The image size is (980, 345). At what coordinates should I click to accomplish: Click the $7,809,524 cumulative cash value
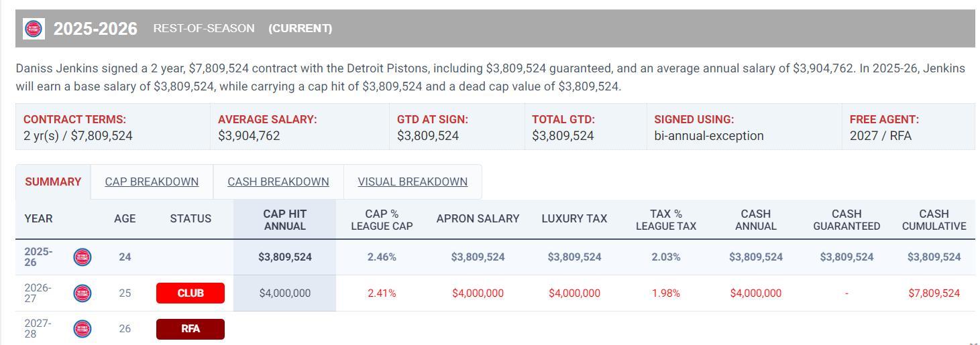pyautogui.click(x=934, y=293)
